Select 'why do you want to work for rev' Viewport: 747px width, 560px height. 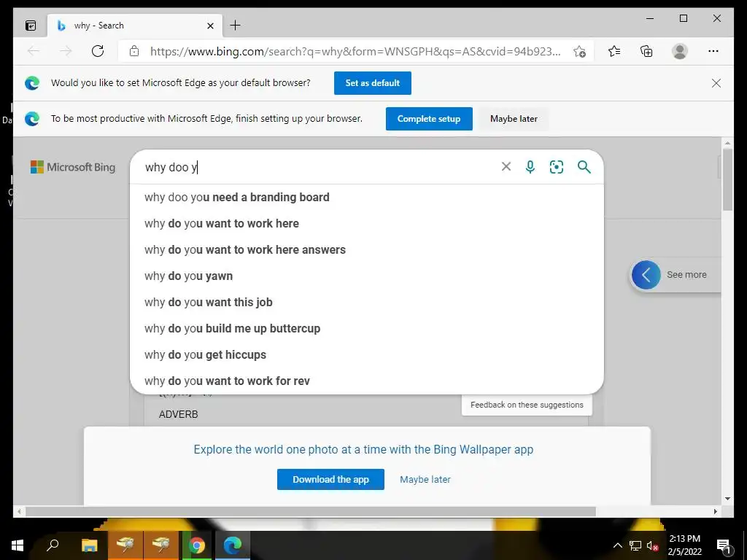[x=367, y=381]
